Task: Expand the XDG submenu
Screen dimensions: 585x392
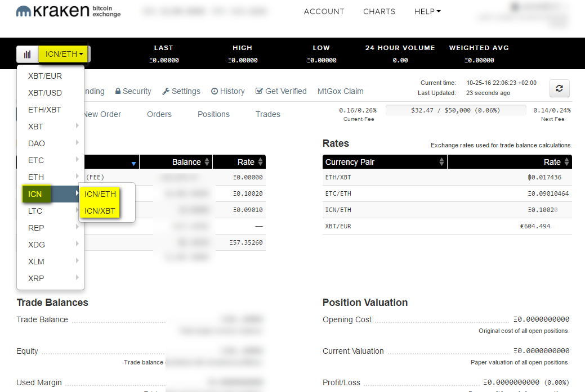Action: [x=51, y=245]
